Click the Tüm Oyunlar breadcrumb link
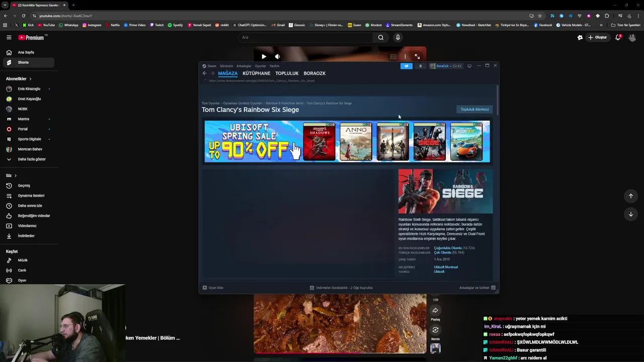Viewport: 644px width, 362px height. [210, 103]
